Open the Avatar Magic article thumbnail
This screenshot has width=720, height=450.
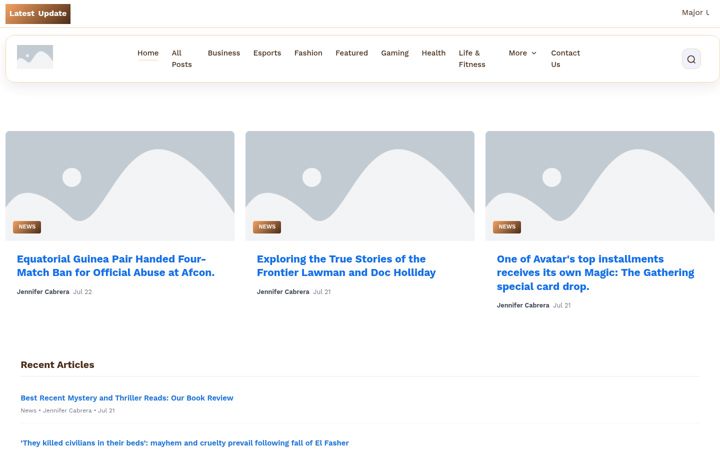tap(600, 186)
